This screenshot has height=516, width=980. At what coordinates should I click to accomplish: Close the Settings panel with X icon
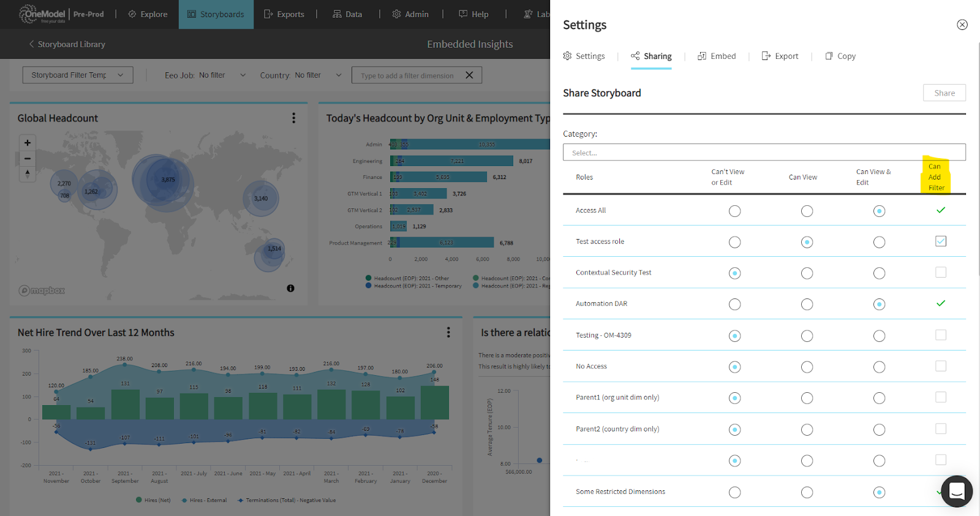pos(962,25)
